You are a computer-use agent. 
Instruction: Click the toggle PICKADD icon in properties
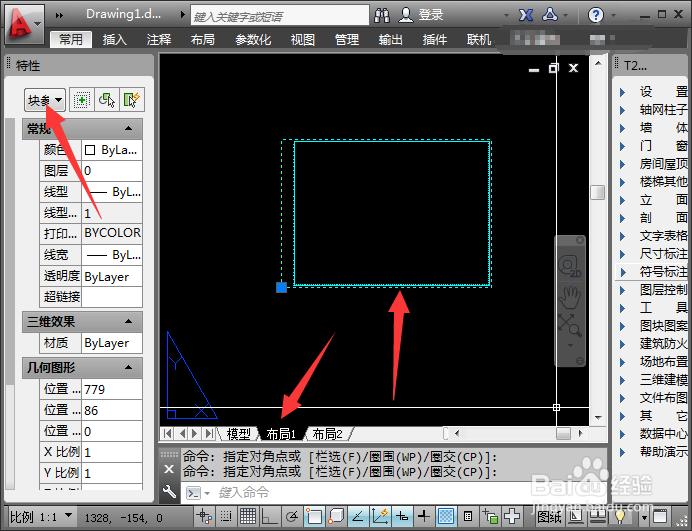[82, 100]
